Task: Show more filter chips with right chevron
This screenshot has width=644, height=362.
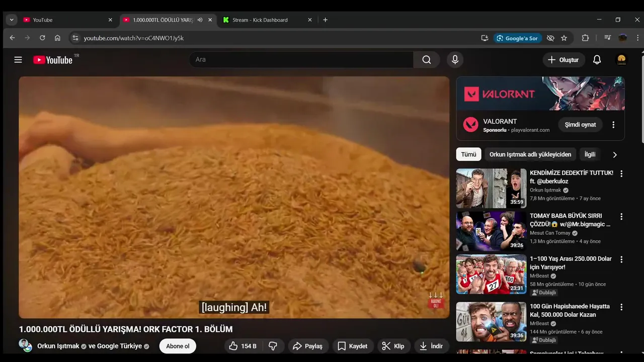Action: [x=614, y=155]
